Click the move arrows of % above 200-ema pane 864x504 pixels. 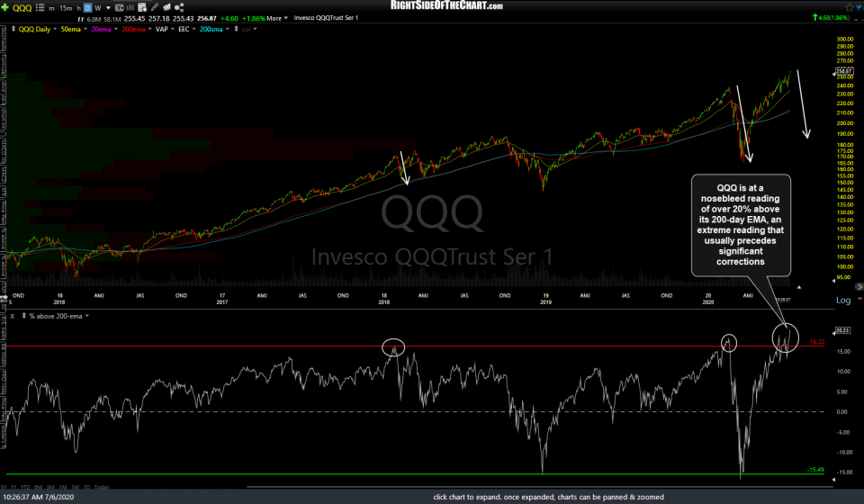[x=23, y=316]
